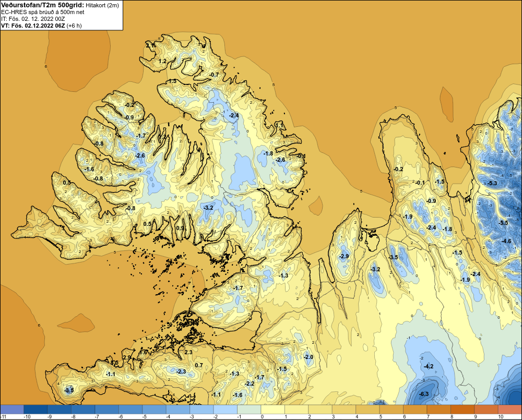Click the -0.7 temperature label
Image resolution: width=522 pixels, height=420 pixels.
click(214, 75)
